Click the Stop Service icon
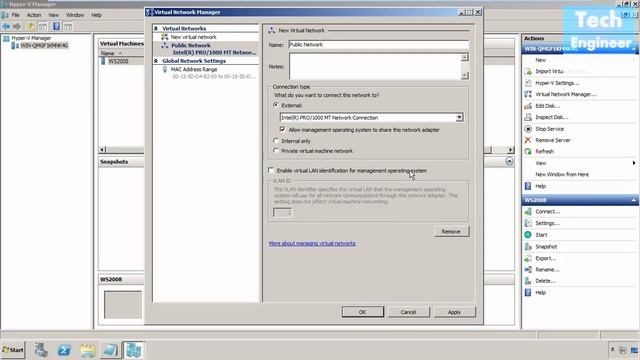This screenshot has height=360, width=640. (528, 129)
